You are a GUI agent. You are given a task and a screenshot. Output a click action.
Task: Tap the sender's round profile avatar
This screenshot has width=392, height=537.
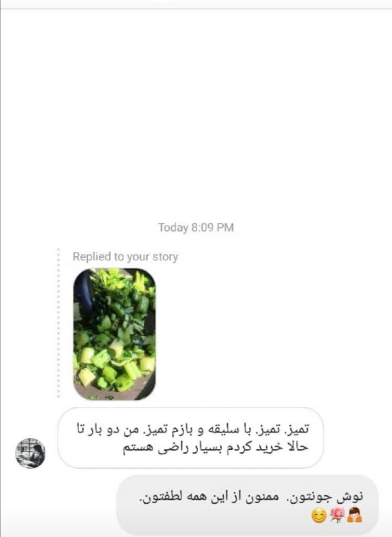pyautogui.click(x=30, y=453)
